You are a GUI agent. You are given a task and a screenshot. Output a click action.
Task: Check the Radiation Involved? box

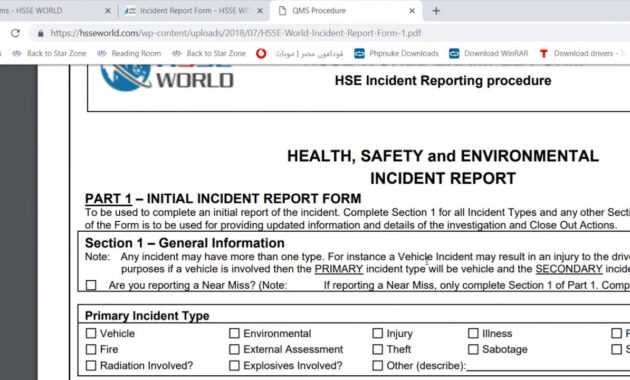pyautogui.click(x=91, y=366)
